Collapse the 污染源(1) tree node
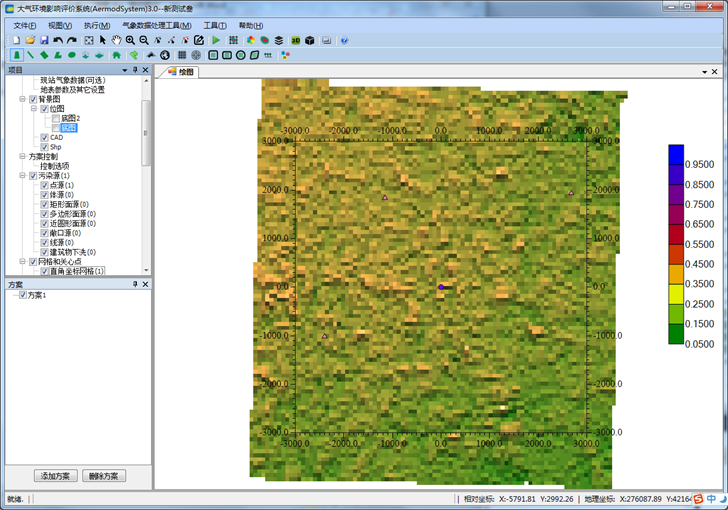This screenshot has width=728, height=510. (x=22, y=175)
